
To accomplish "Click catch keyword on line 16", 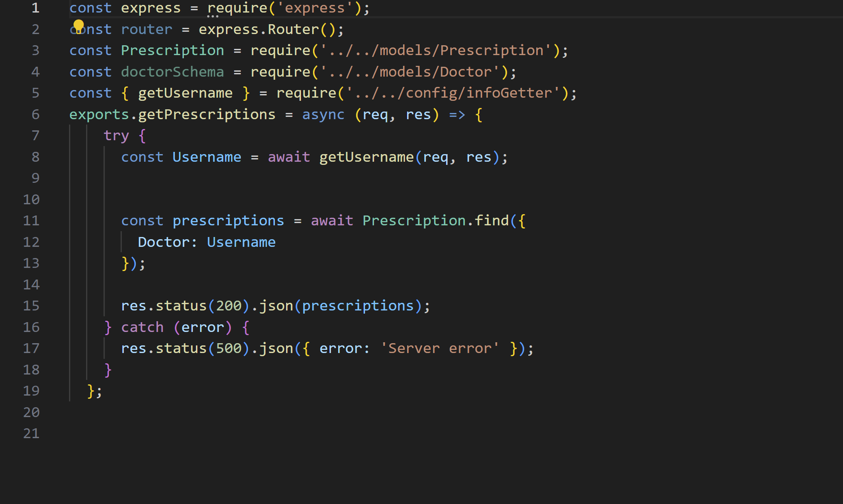I will [142, 327].
